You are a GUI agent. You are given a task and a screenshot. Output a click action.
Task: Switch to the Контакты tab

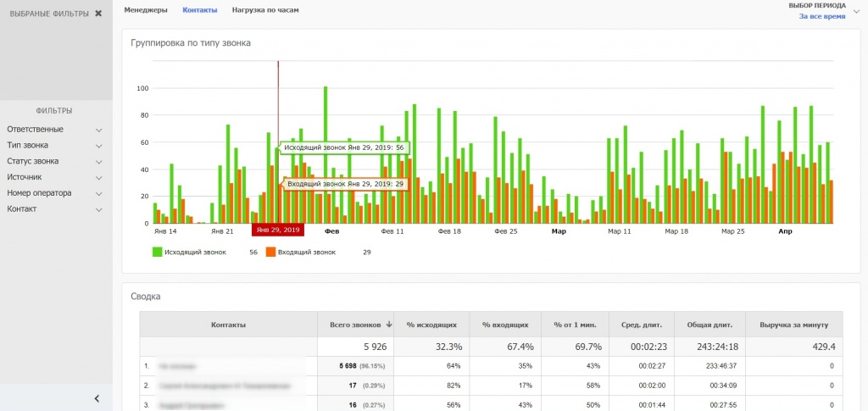pos(200,10)
